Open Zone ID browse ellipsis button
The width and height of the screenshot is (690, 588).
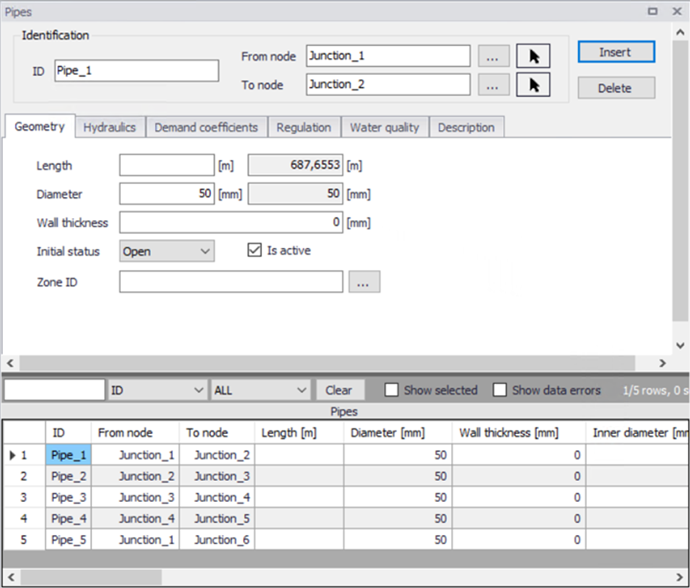point(364,282)
